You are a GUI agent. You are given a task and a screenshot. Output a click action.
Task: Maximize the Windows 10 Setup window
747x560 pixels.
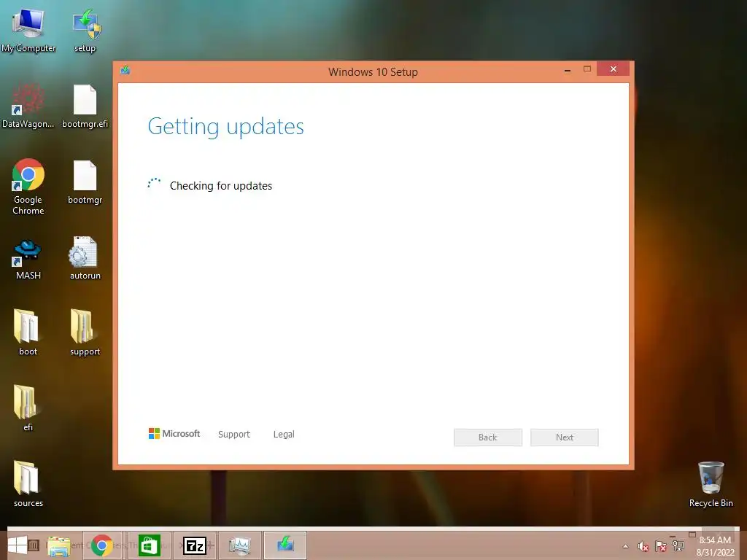[x=587, y=69]
